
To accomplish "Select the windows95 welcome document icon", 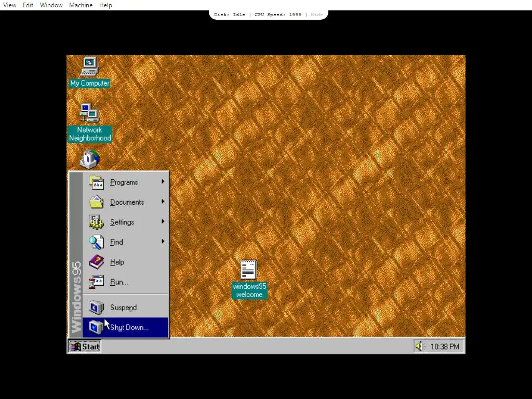I will [249, 270].
